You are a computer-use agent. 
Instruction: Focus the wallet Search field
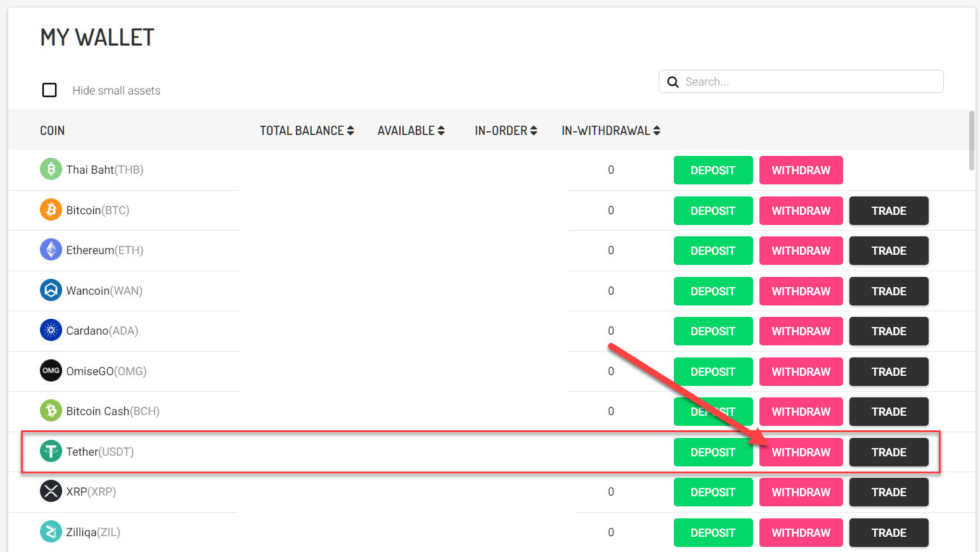coord(801,82)
